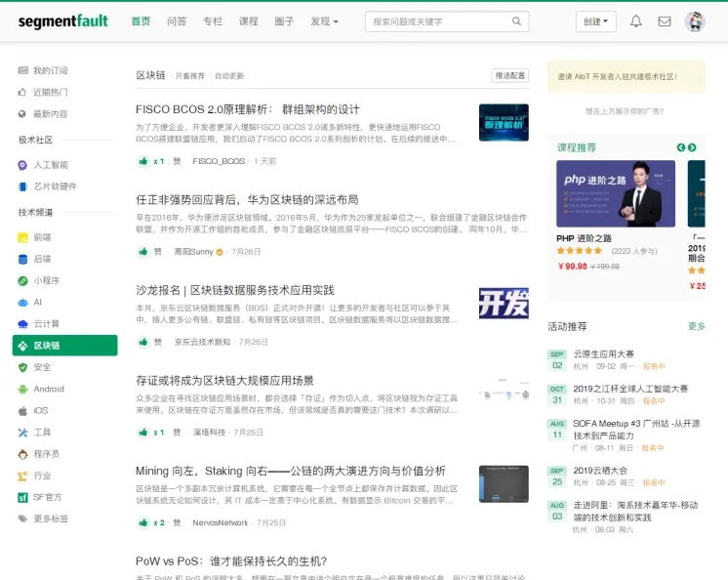Like the 任正非强势回应背后 article
This screenshot has height=580, width=728.
[143, 252]
